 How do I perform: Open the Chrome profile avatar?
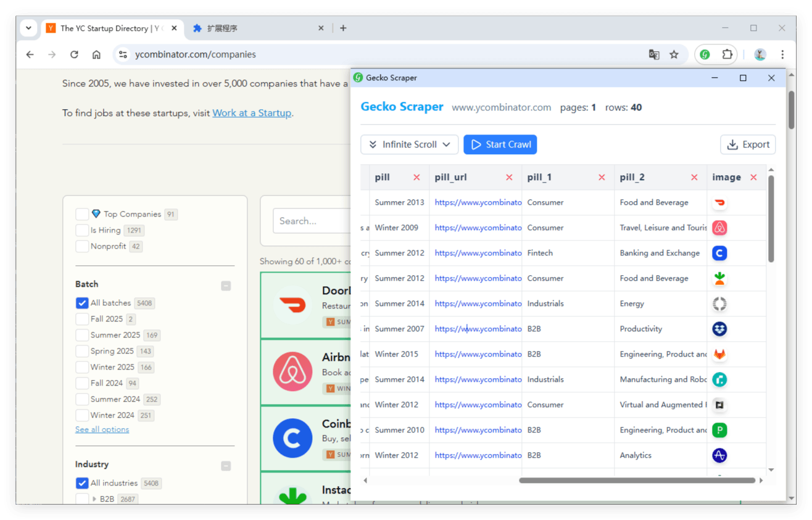[760, 54]
